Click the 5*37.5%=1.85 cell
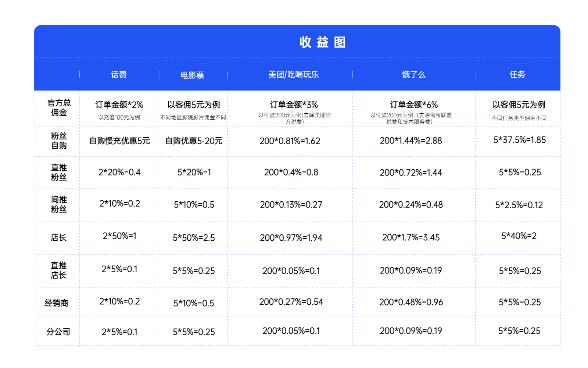The image size is (588, 368). [x=520, y=140]
